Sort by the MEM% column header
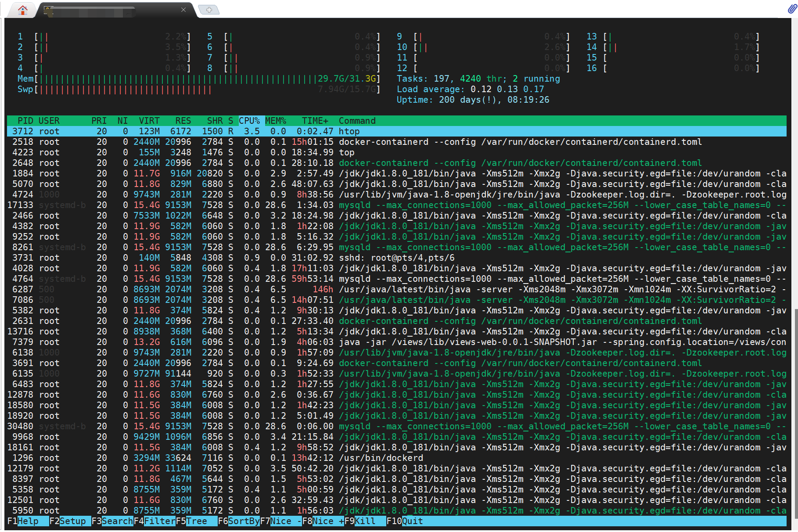 click(276, 121)
